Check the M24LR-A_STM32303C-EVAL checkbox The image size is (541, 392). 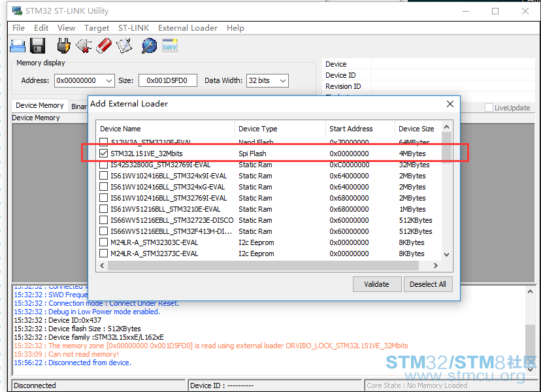(x=103, y=242)
